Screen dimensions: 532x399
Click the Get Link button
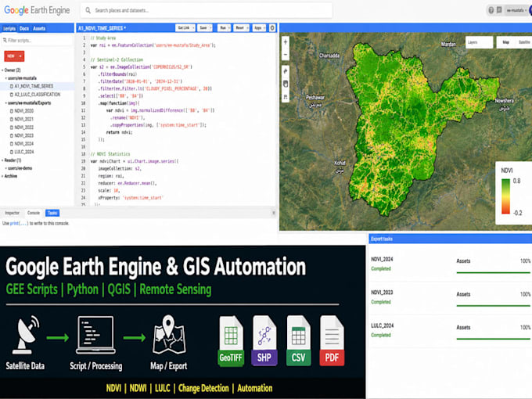(184, 28)
